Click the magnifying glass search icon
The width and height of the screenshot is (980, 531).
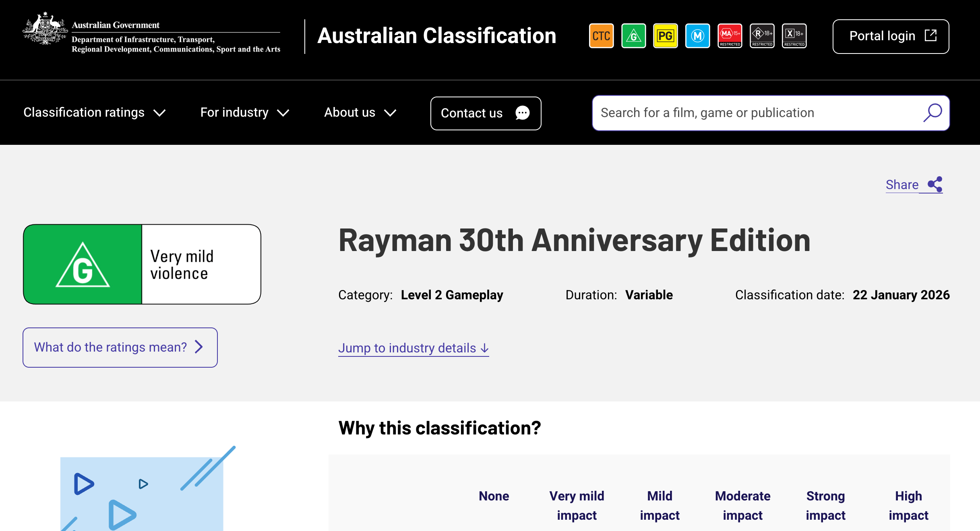932,113
